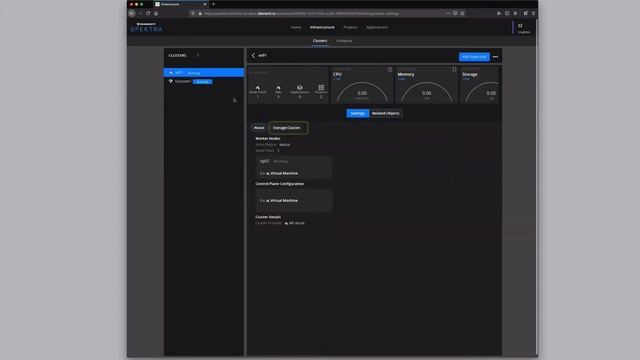Click the Storage usage gauge
The image size is (640, 360).
(482, 92)
